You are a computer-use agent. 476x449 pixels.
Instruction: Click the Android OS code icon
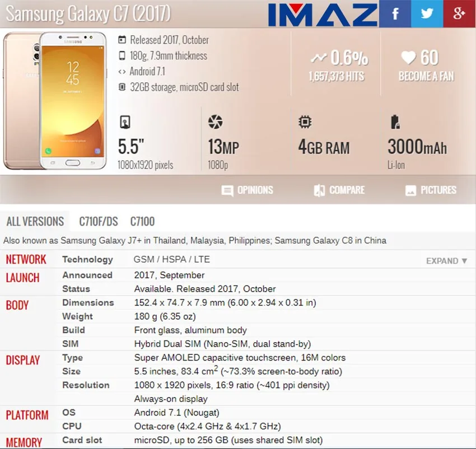coord(122,72)
